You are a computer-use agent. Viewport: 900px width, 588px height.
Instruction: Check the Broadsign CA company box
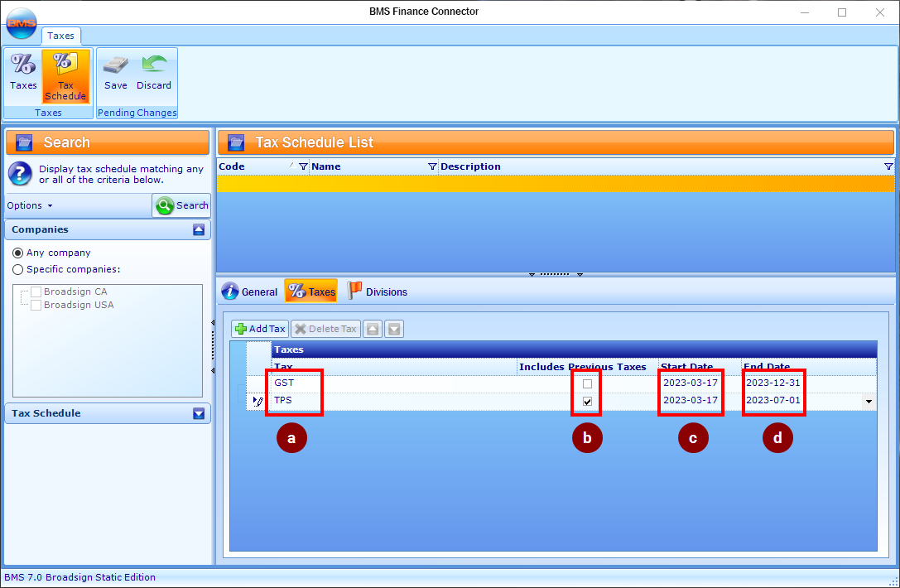pyautogui.click(x=36, y=292)
